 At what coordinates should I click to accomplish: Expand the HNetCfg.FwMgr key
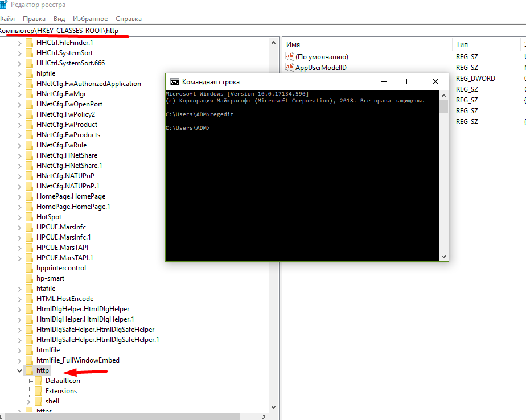tap(20, 94)
